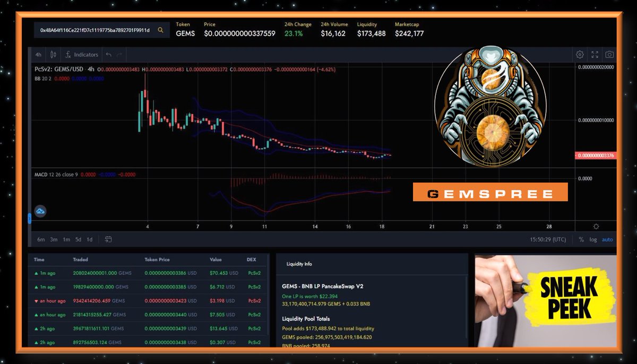Click the DEX column header
Viewport: 637px width, 364px height.
click(x=252, y=260)
